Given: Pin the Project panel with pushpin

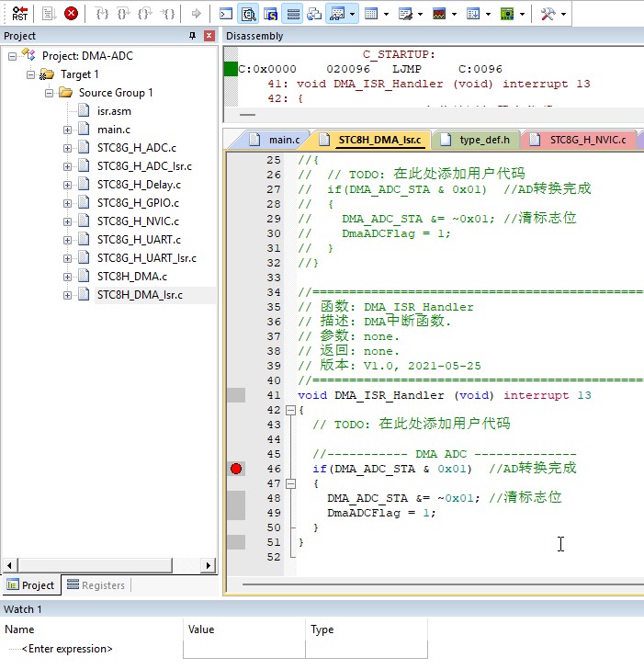Looking at the screenshot, I should point(192,36).
